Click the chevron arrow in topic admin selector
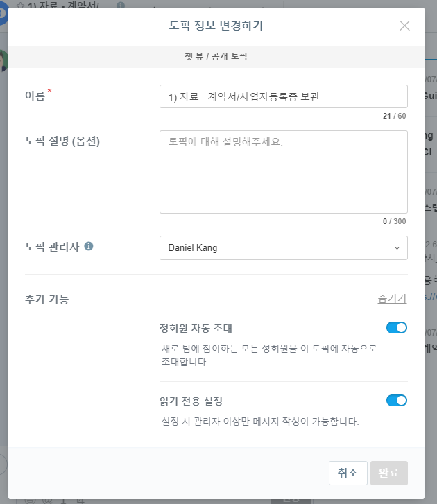Viewport: 437px width, 504px height. [397, 248]
